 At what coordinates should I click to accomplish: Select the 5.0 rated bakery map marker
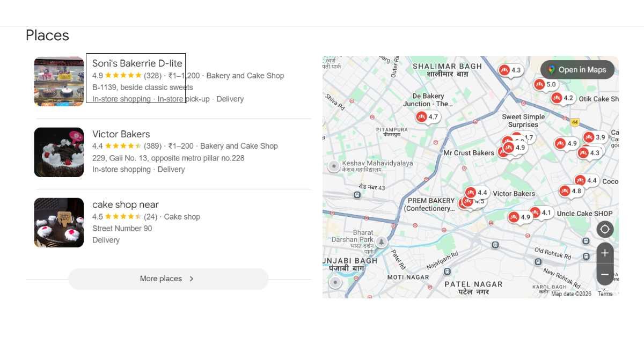[545, 84]
